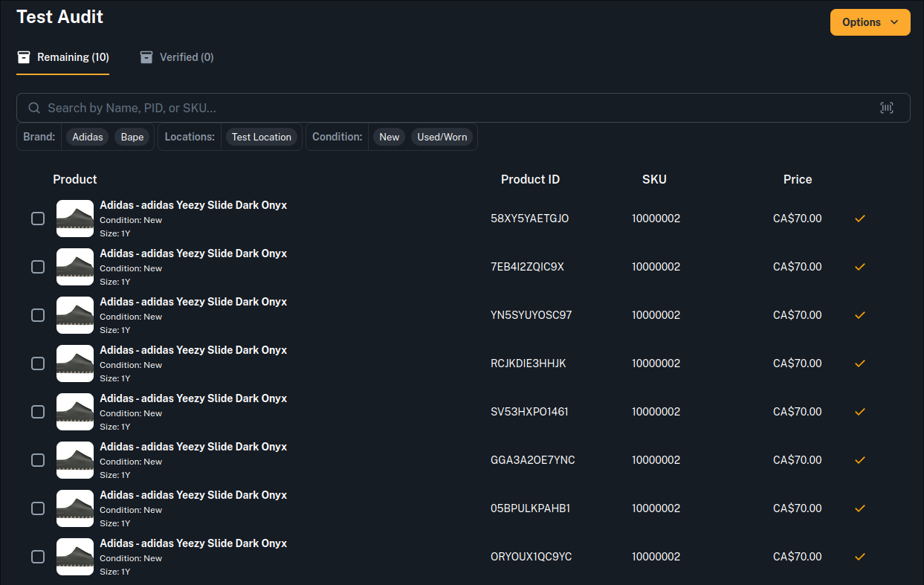The height and width of the screenshot is (585, 924).
Task: Click the product ID text RCJKDIE3HHJK
Action: pyautogui.click(x=529, y=363)
